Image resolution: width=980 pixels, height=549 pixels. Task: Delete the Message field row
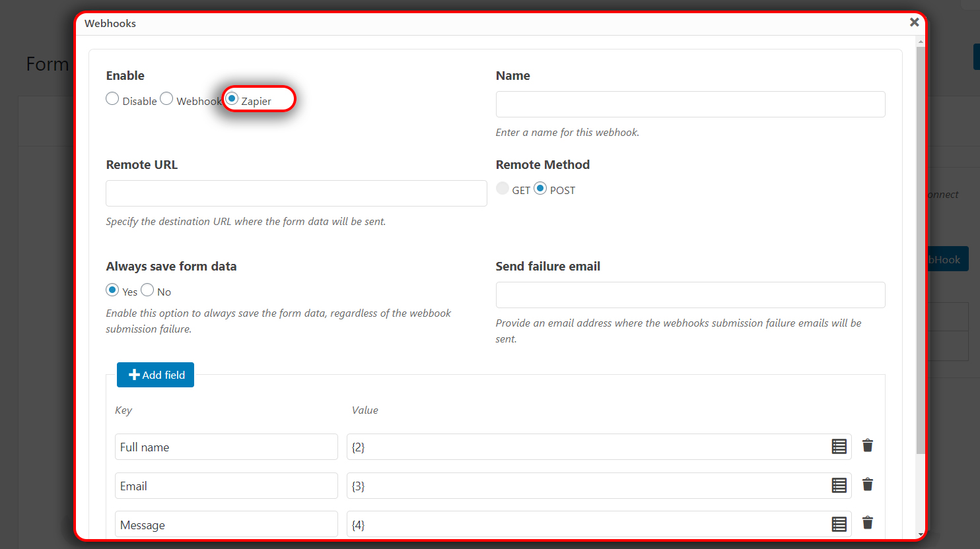coord(868,523)
